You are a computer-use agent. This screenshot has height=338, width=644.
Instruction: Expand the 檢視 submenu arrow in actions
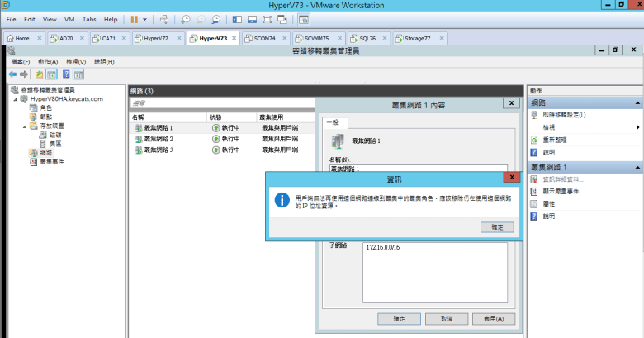[x=637, y=127]
